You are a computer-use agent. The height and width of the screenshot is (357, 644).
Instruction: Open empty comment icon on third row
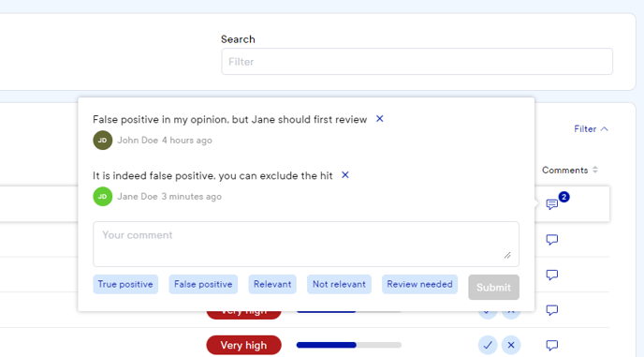click(x=552, y=275)
